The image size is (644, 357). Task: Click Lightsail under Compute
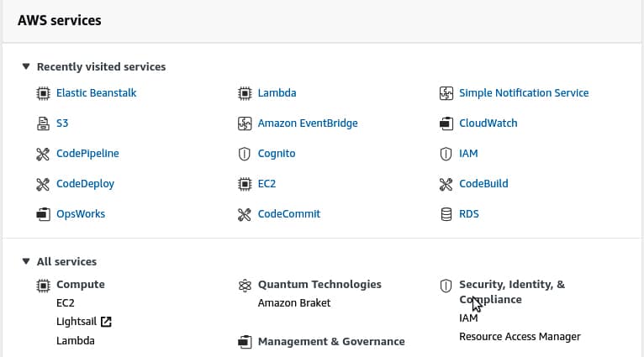pyautogui.click(x=76, y=322)
